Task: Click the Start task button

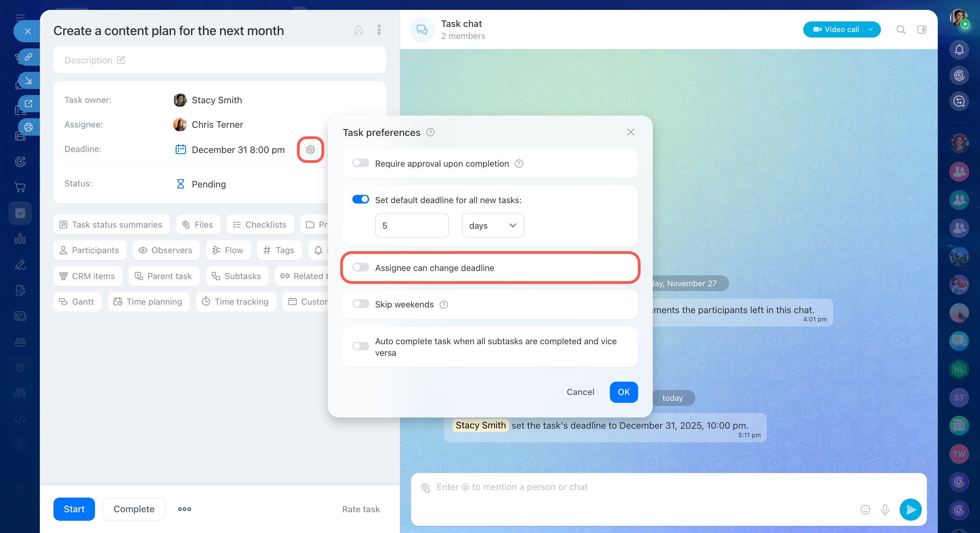Action: 74,509
